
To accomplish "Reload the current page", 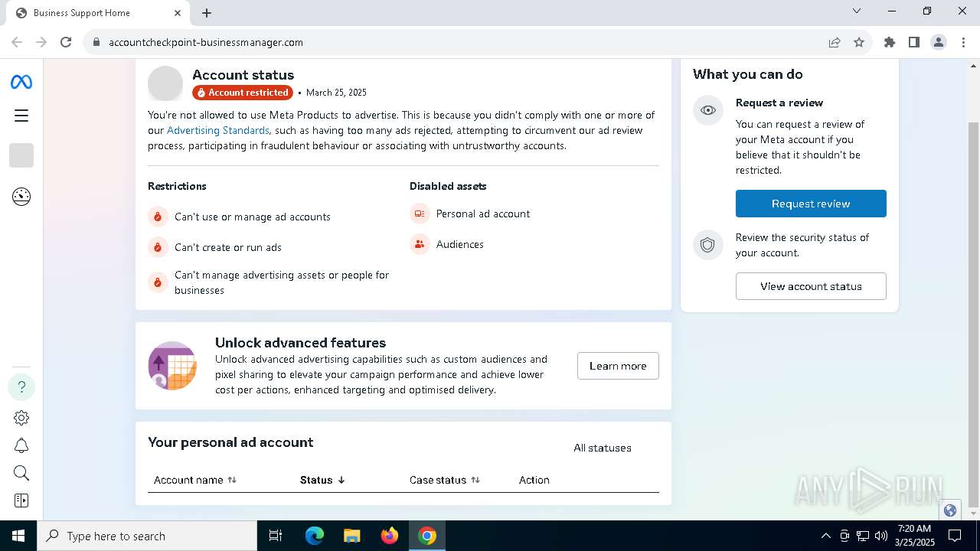I will pyautogui.click(x=66, y=42).
